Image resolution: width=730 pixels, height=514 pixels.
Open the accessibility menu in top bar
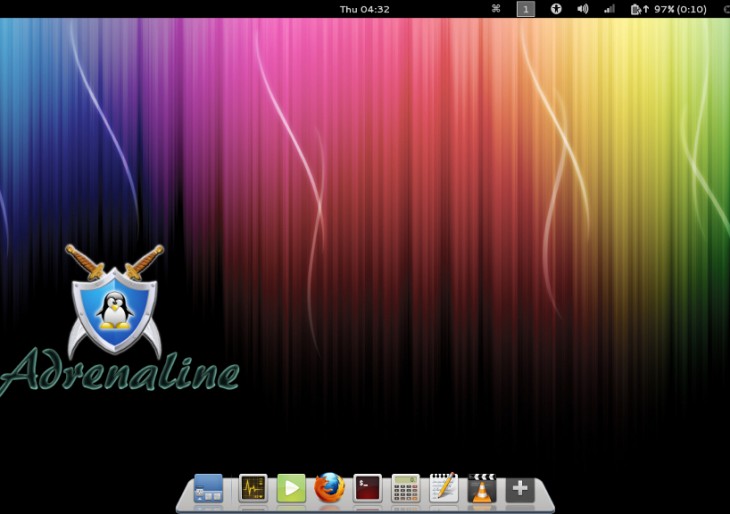pos(555,9)
